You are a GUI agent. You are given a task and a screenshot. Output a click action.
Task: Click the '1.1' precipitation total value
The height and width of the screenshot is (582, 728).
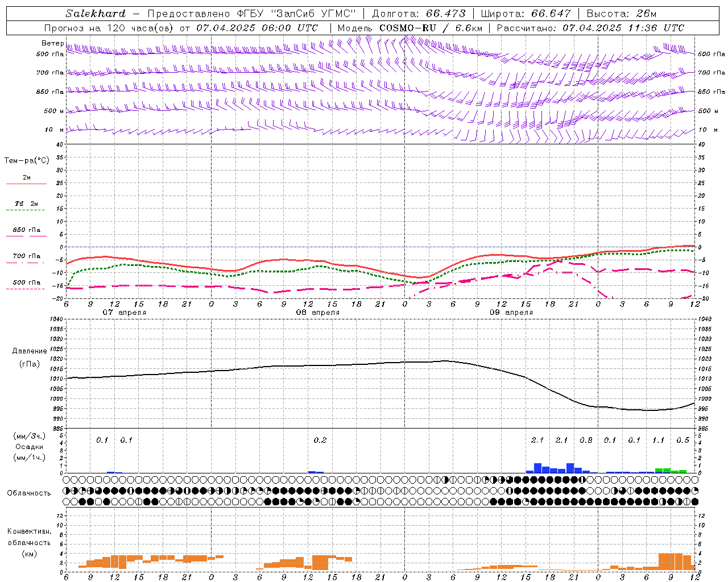[x=658, y=440]
